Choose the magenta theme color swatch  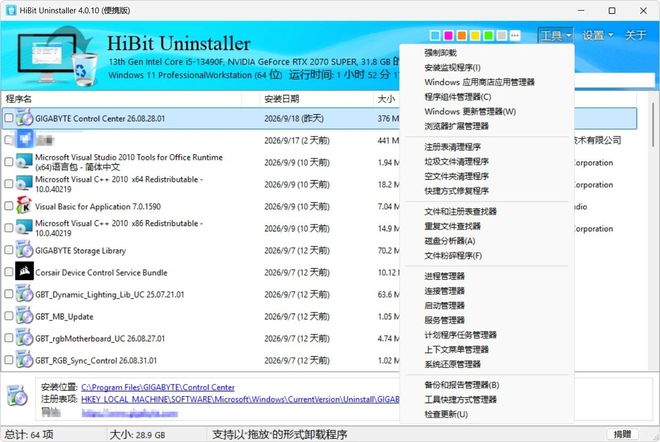(x=448, y=36)
